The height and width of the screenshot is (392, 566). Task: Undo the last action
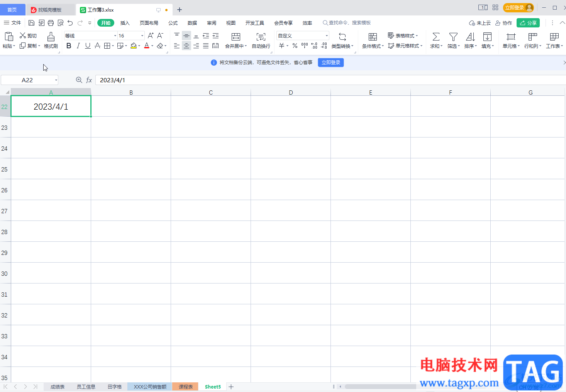point(70,23)
